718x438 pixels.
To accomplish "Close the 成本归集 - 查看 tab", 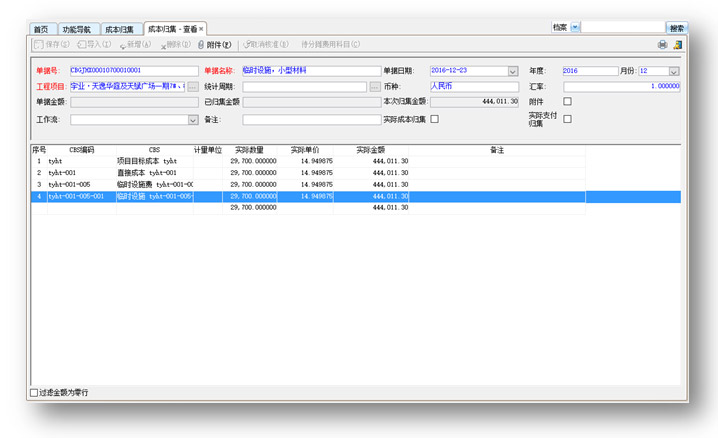I will tap(201, 29).
